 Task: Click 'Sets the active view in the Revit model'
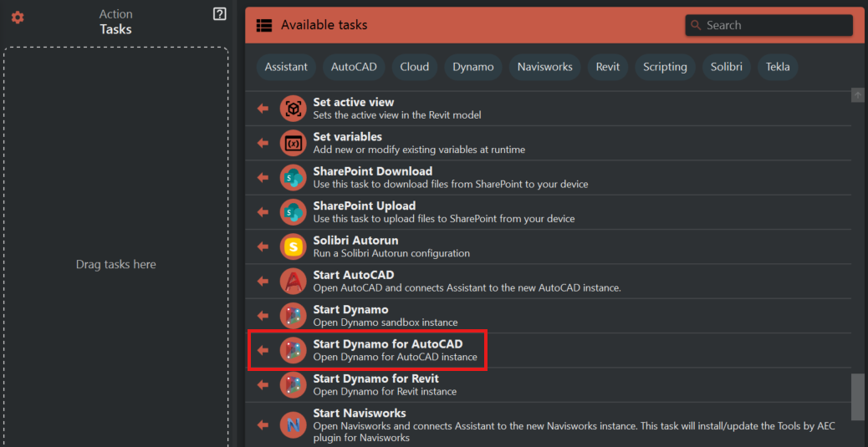(x=397, y=115)
